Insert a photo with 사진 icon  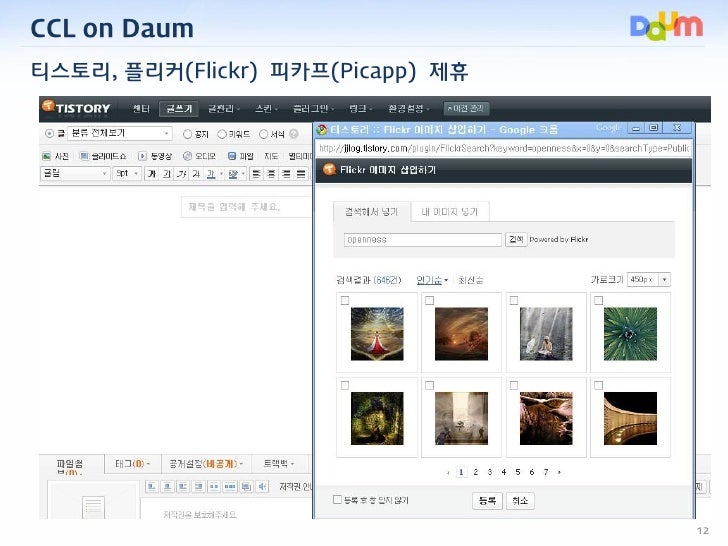point(46,156)
